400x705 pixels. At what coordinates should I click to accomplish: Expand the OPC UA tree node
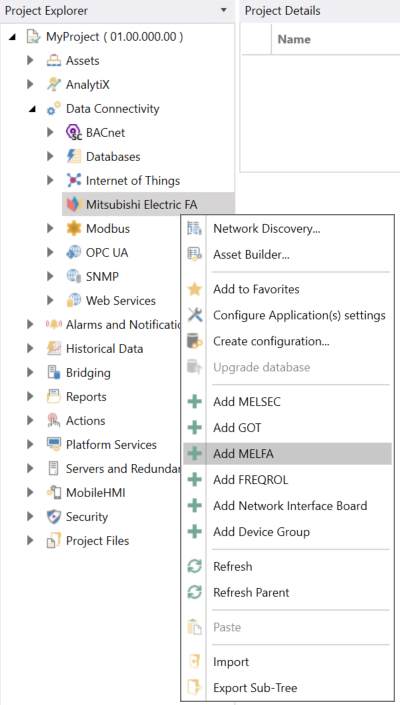(50, 253)
